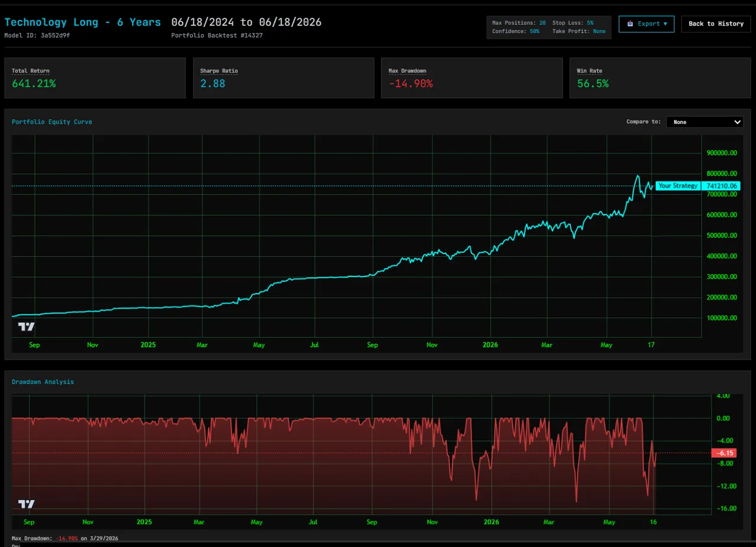Select the -14.90% value in the stats card
The image size is (756, 547).
[410, 84]
